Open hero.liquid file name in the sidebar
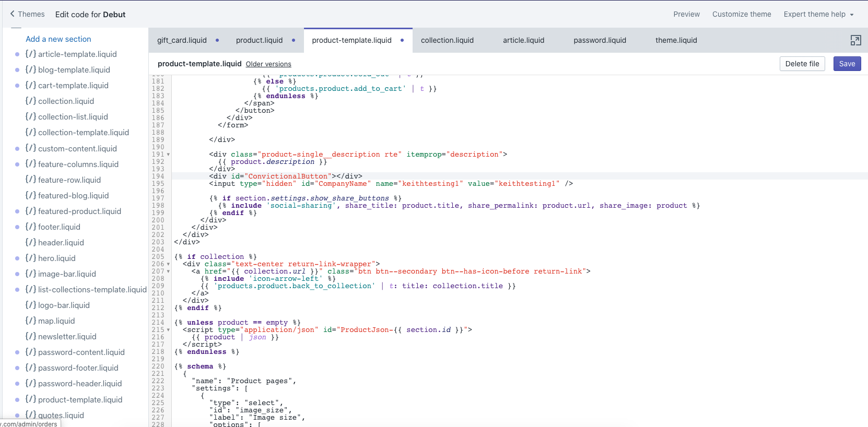This screenshot has width=868, height=427. coord(56,258)
